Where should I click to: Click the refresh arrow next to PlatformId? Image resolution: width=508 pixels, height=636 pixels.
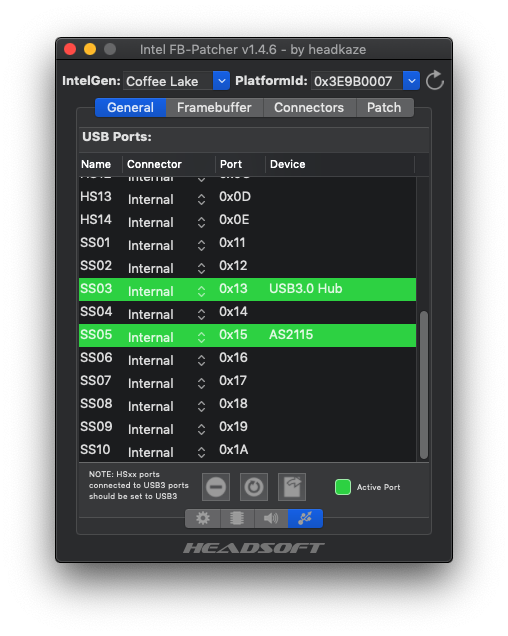[x=435, y=80]
